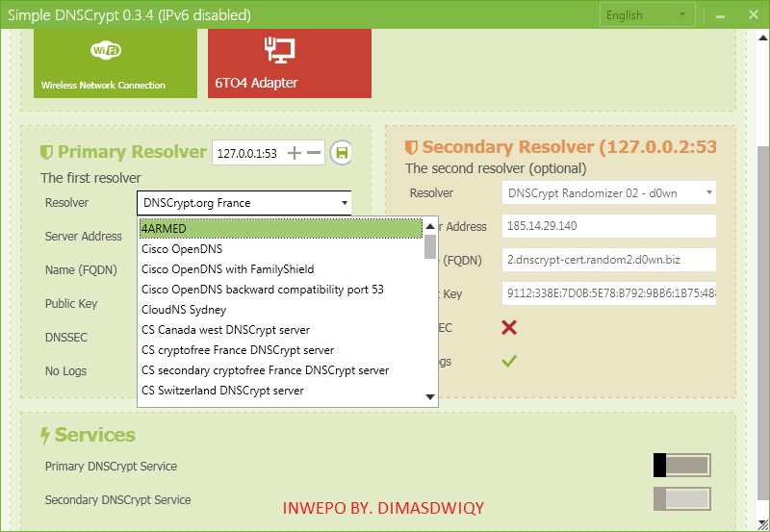Collapse the primary Resolver combo box arrow
Image resolution: width=770 pixels, height=532 pixels.
(x=345, y=203)
